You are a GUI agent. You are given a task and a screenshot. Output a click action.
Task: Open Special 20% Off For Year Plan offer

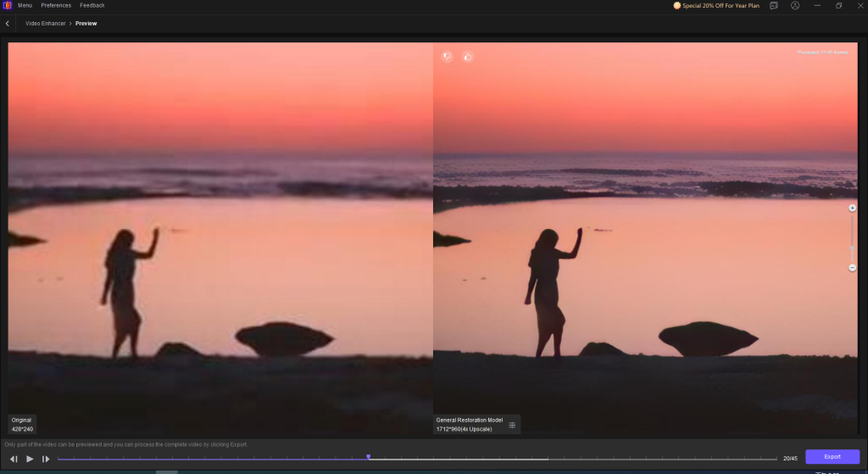click(716, 6)
